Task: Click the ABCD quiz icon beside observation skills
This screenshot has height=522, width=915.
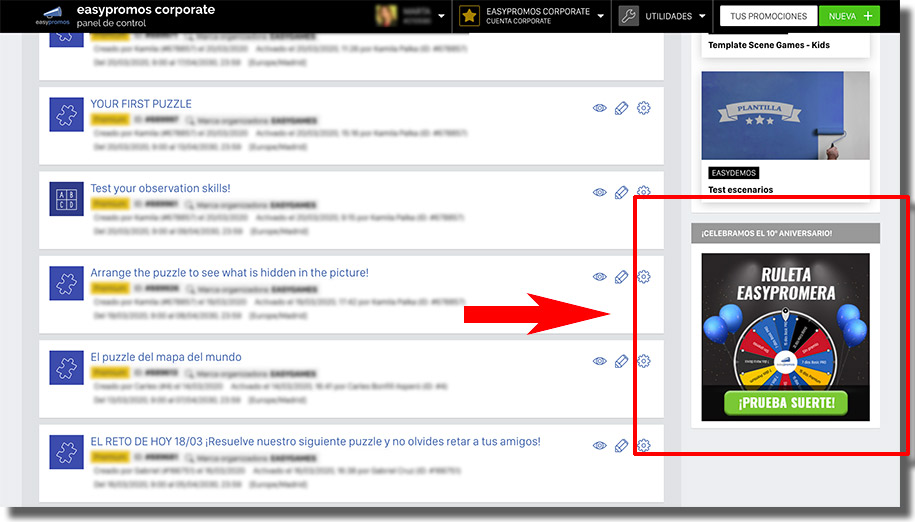Action: pos(66,199)
